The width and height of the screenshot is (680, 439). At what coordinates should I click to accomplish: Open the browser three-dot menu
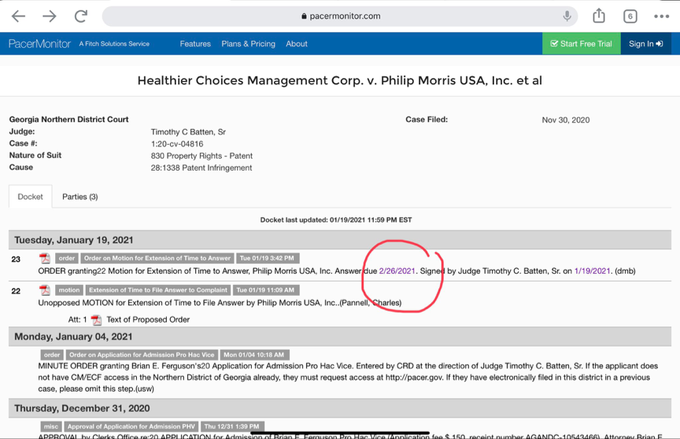661,16
